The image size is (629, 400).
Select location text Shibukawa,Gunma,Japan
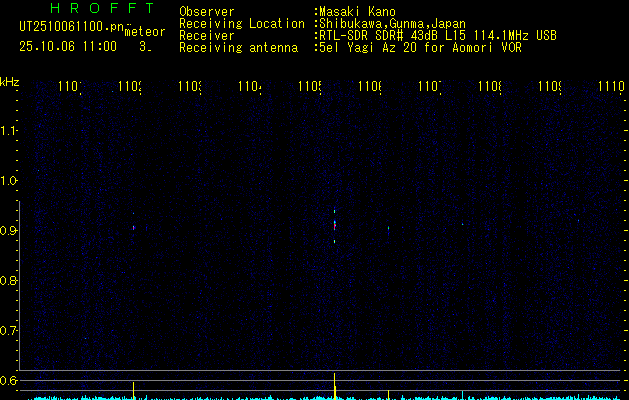392,24
